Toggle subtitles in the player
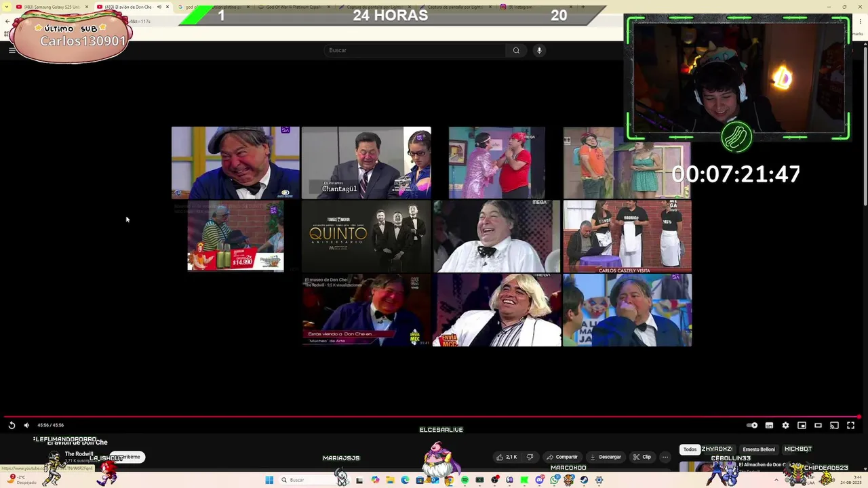868x488 pixels. tap(769, 425)
